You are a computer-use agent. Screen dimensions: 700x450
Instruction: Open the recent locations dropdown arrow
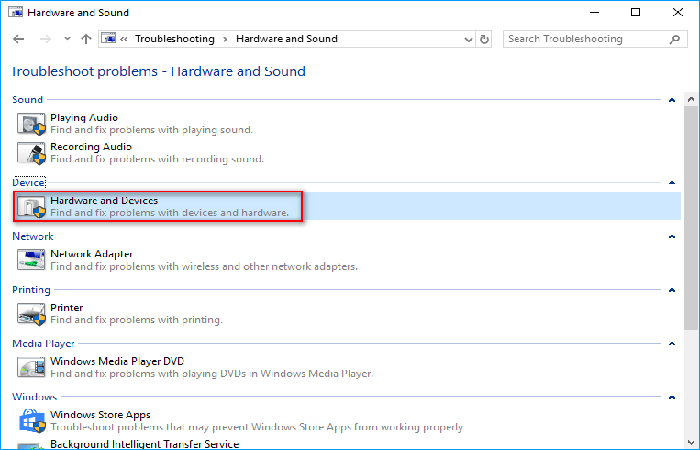tap(67, 39)
